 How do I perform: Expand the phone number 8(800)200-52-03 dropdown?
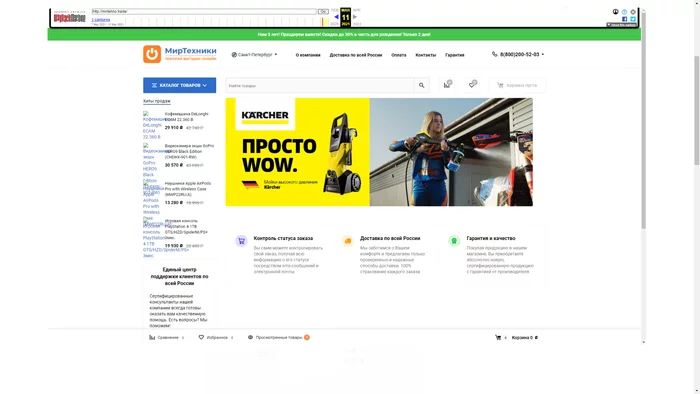coord(518,54)
